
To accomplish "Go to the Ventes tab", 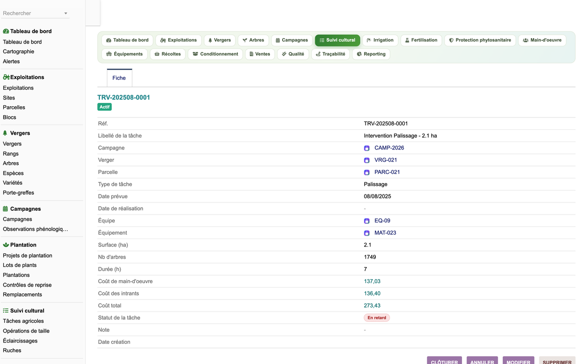I will [260, 54].
